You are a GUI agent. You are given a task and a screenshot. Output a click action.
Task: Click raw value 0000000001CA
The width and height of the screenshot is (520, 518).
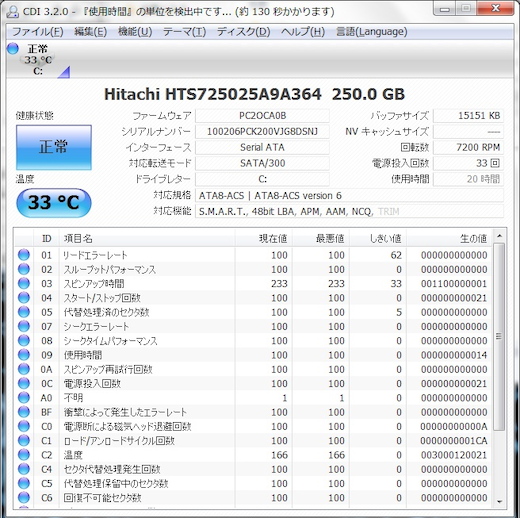pos(454,441)
